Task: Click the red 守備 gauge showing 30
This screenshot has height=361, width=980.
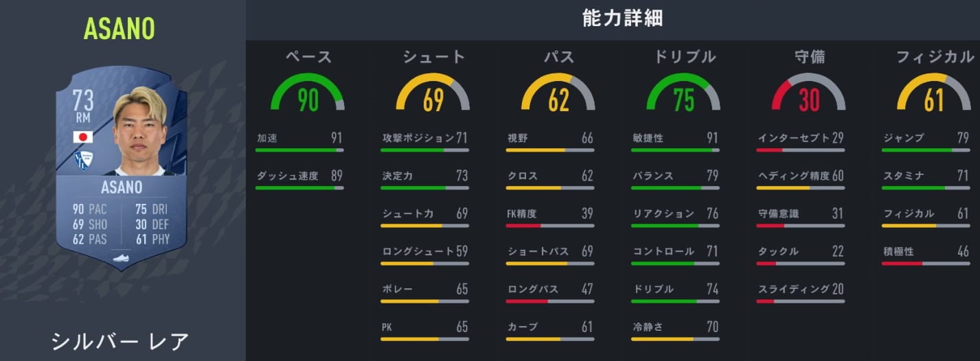Action: [808, 94]
